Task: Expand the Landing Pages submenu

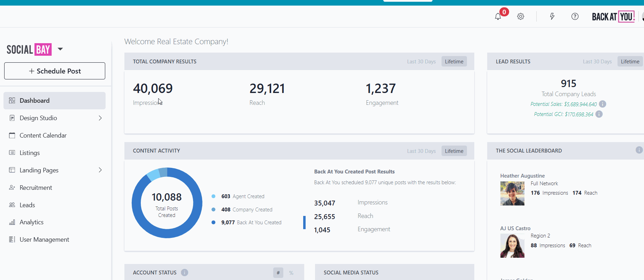Action: coord(100,170)
